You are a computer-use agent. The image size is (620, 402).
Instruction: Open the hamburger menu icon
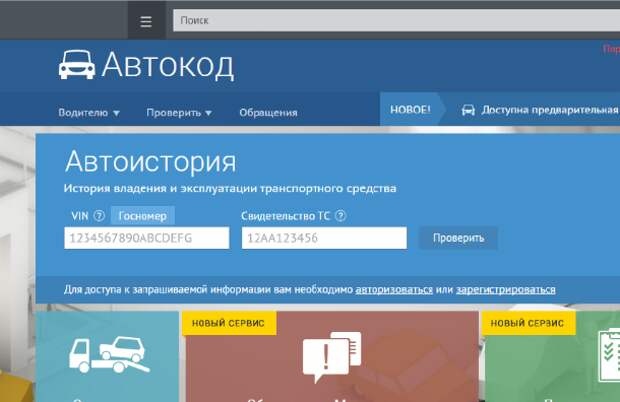[x=146, y=21]
